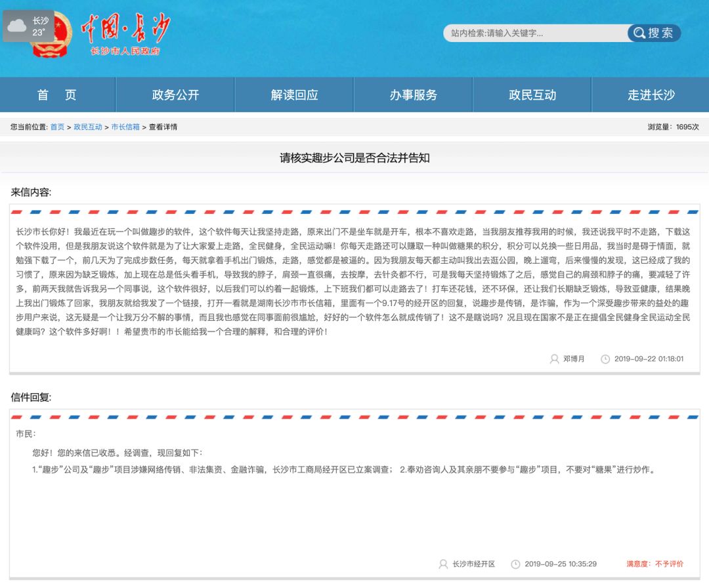Open the 解读回应 navigation tab
The image size is (709, 588).
click(x=294, y=94)
